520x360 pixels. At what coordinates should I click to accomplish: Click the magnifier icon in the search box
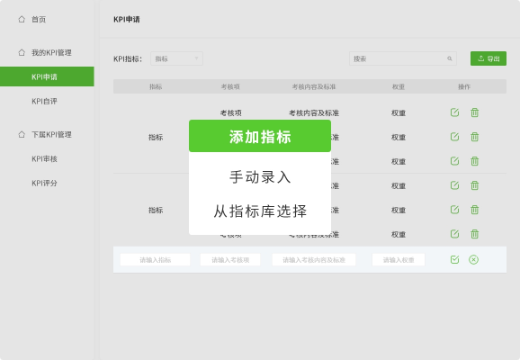pos(449,59)
